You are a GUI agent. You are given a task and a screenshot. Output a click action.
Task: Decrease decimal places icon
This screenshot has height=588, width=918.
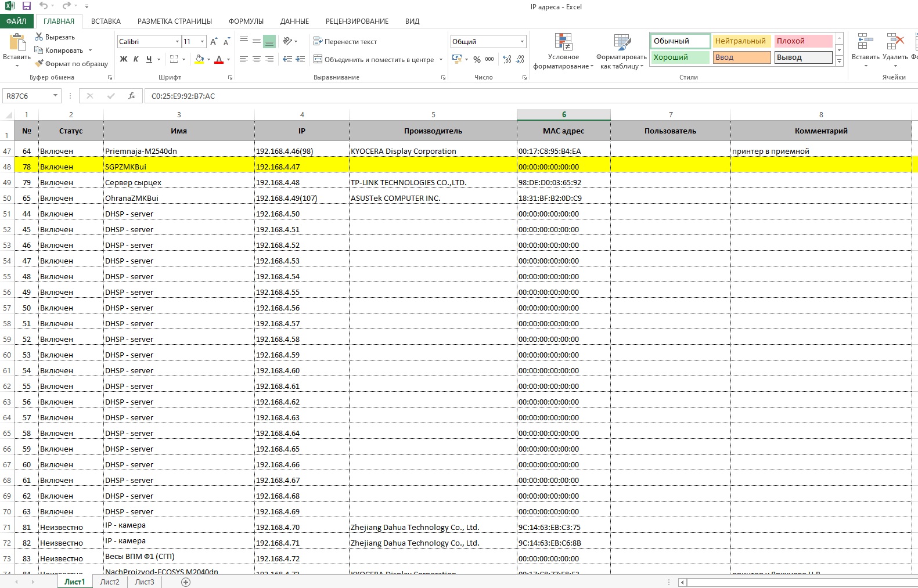[520, 59]
